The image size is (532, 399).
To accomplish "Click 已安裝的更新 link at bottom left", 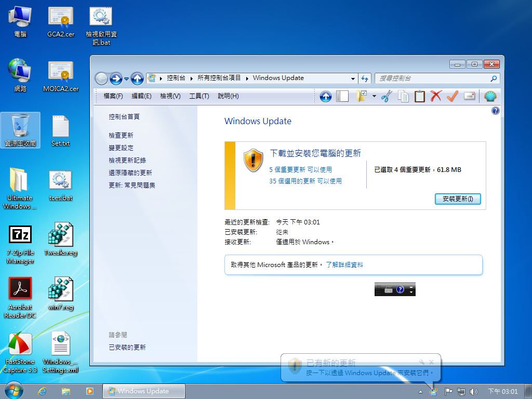I will click(x=127, y=348).
